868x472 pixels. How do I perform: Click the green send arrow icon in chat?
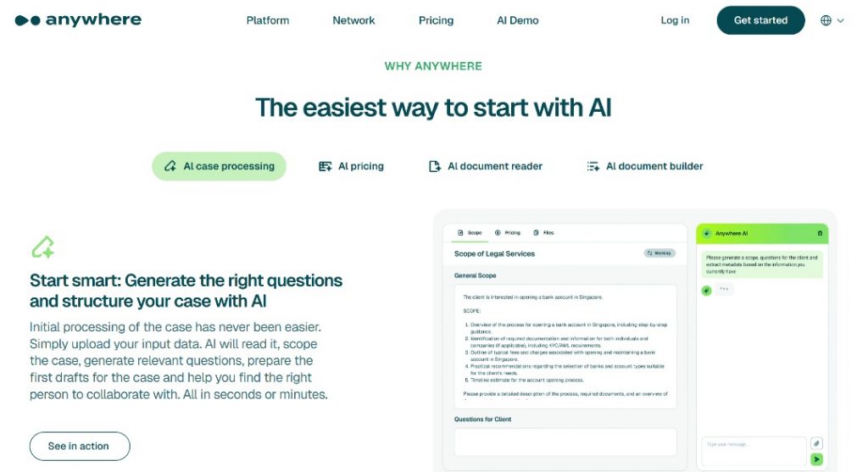point(816,459)
